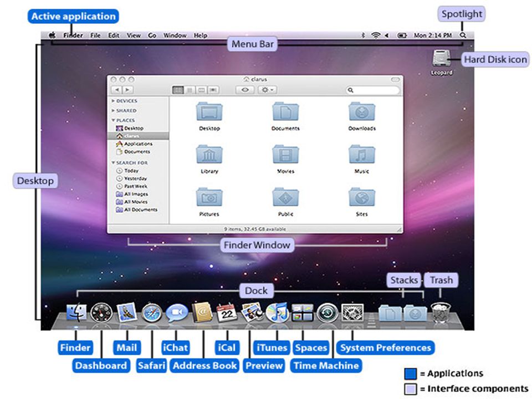The width and height of the screenshot is (532, 399).
Task: Click the Bluetooth status icon
Action: [362, 35]
